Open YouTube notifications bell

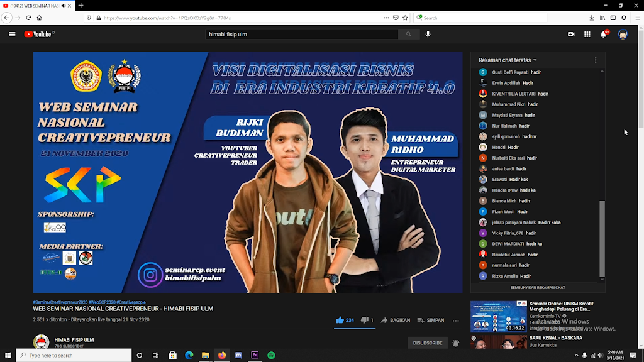[x=604, y=35]
